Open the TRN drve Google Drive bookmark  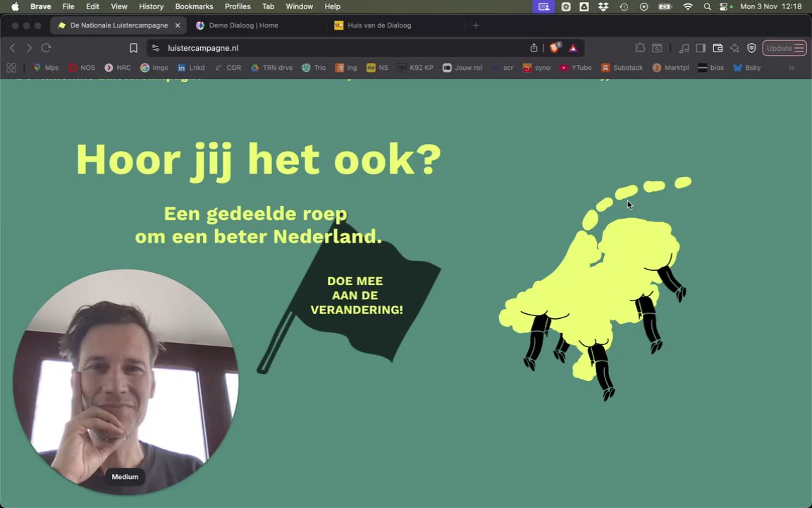(x=272, y=68)
